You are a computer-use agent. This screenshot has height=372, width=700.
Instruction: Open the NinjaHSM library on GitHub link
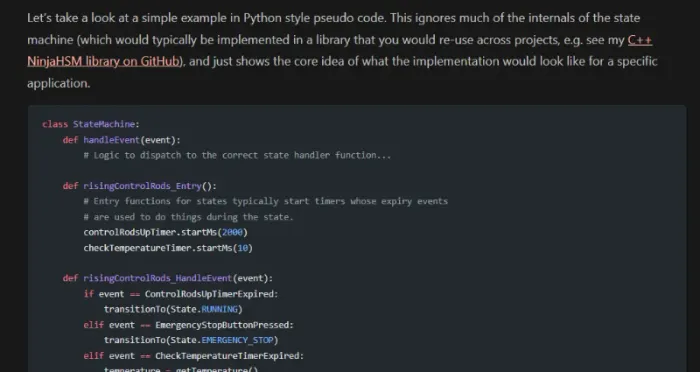point(103,61)
